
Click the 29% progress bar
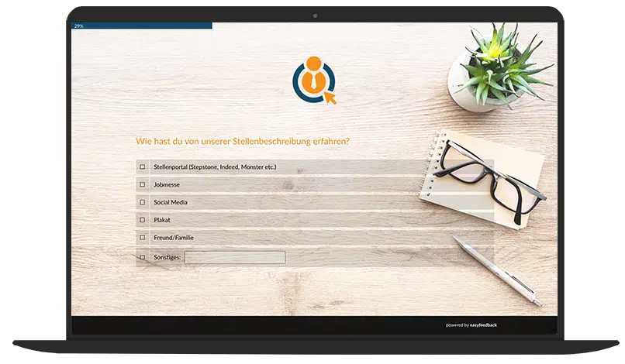[142, 26]
